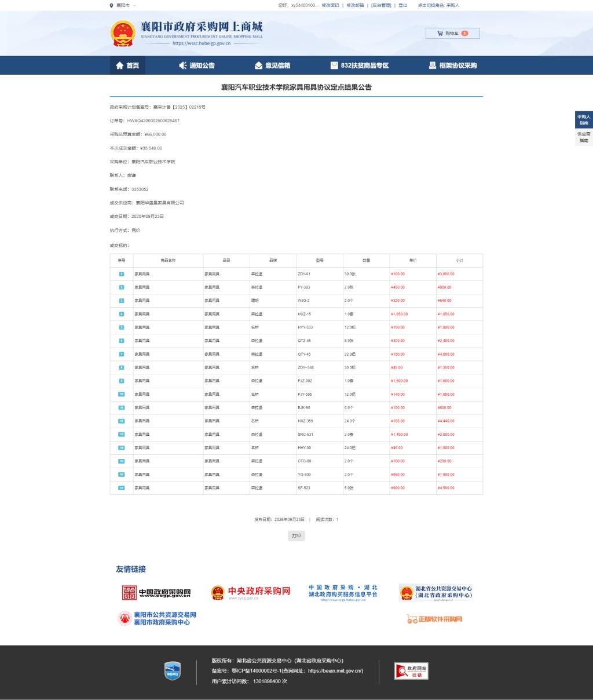Open 襄阳市公共资源交易网 logo link
593x700 pixels.
pos(158,618)
